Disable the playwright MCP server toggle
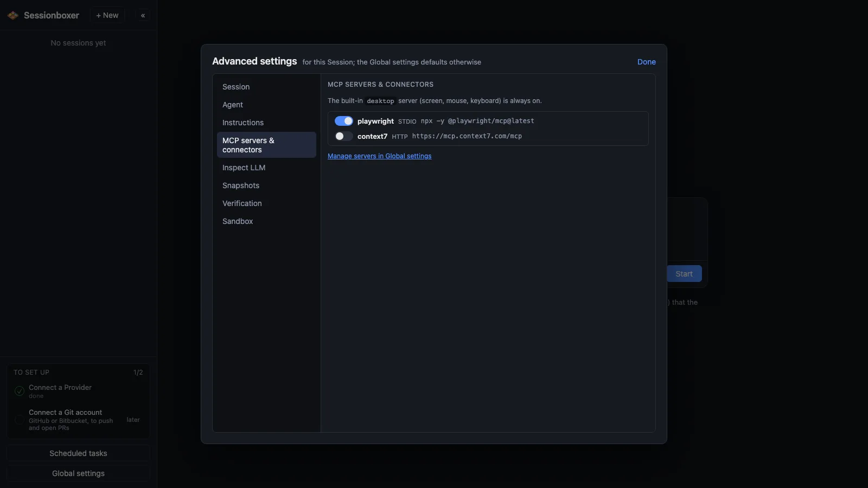 point(343,121)
